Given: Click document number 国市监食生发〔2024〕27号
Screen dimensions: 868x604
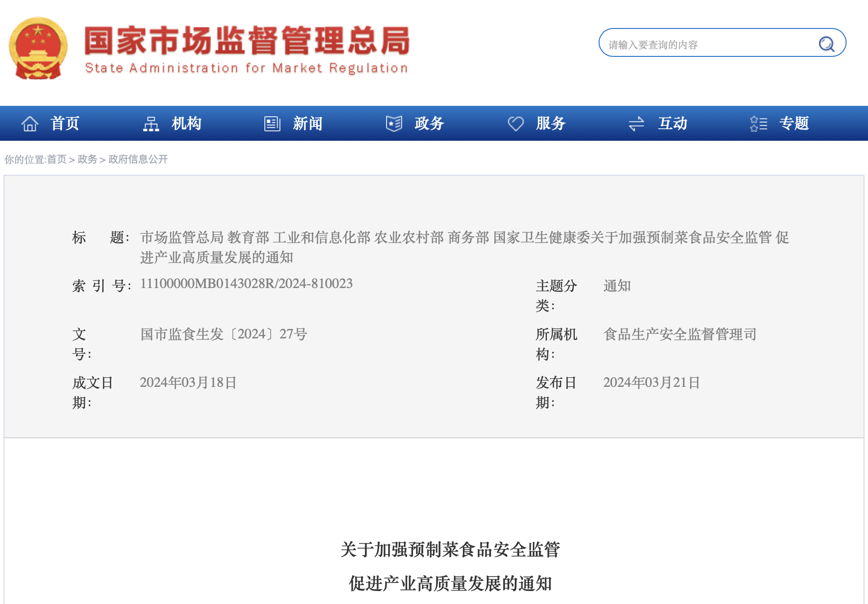Looking at the screenshot, I should [223, 334].
